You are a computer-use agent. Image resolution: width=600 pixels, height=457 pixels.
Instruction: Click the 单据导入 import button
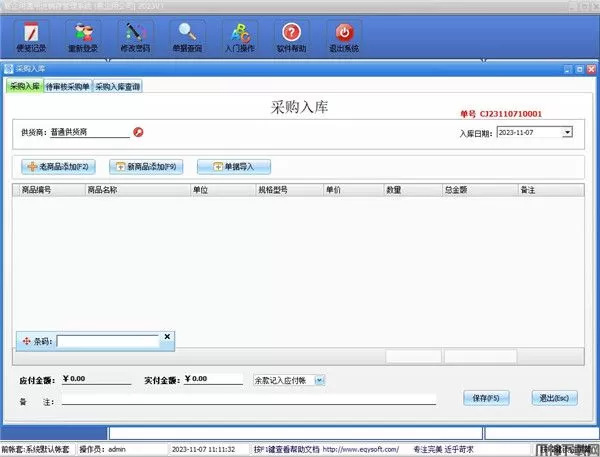pyautogui.click(x=232, y=166)
